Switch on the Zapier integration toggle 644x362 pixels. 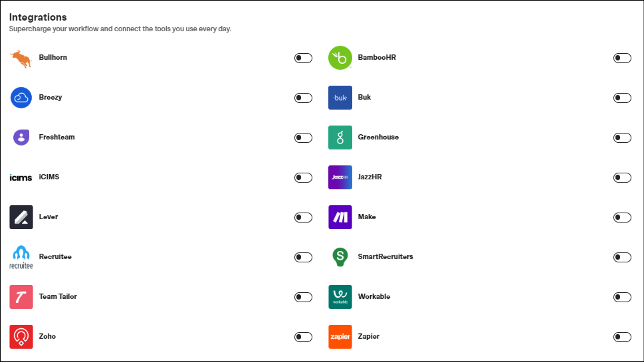[622, 337]
